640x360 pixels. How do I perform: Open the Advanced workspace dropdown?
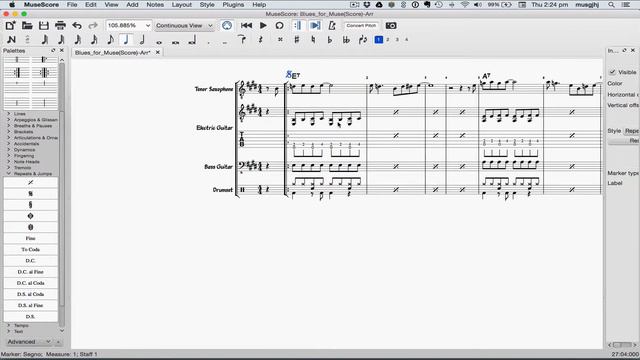[x=29, y=342]
